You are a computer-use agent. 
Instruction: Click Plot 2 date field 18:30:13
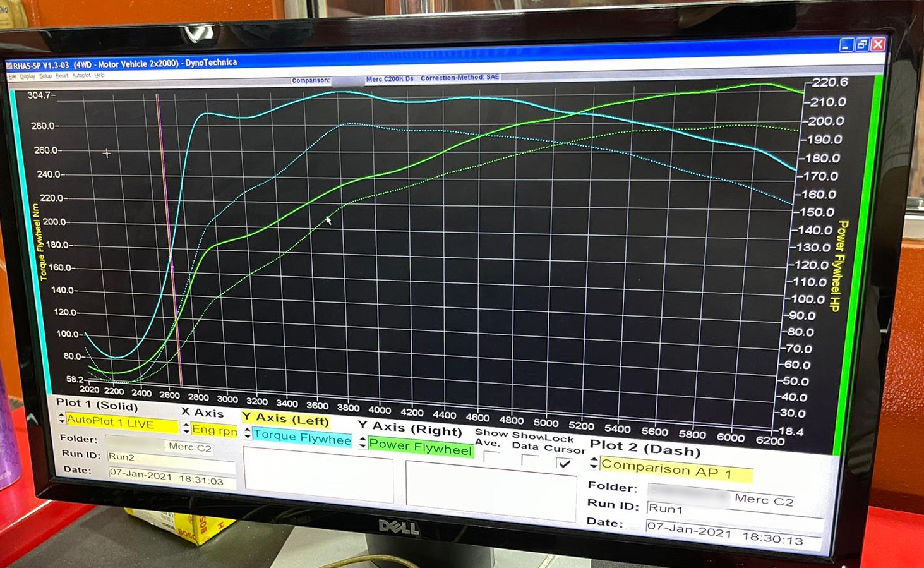tap(734, 535)
